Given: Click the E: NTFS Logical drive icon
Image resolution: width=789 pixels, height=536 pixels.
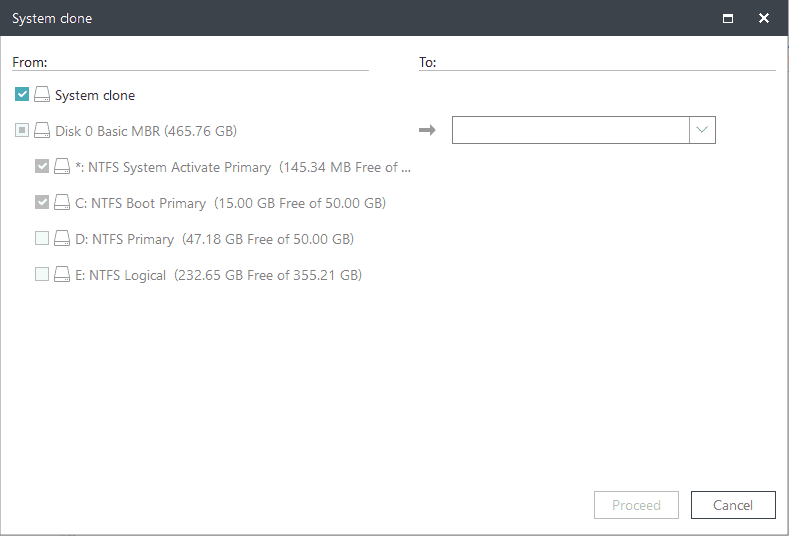Looking at the screenshot, I should point(62,275).
